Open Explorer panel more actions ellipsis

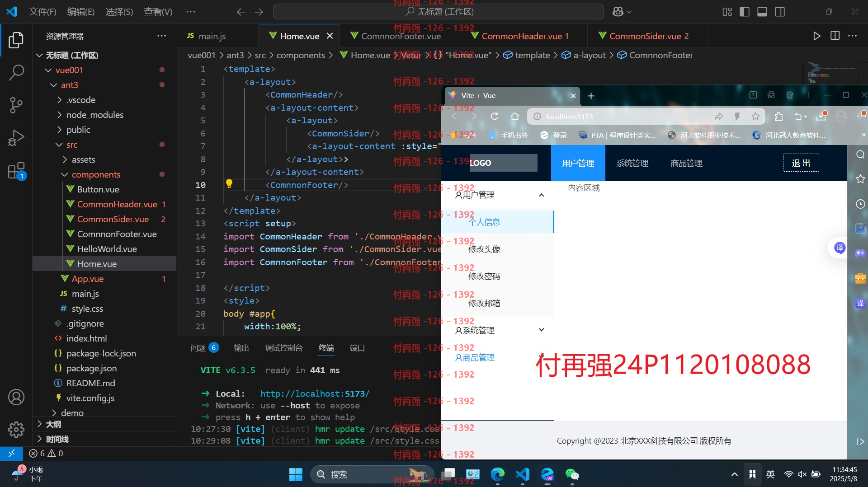161,36
